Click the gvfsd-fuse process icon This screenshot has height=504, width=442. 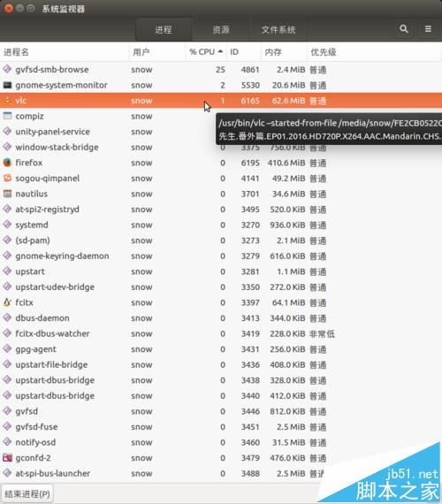[7, 426]
